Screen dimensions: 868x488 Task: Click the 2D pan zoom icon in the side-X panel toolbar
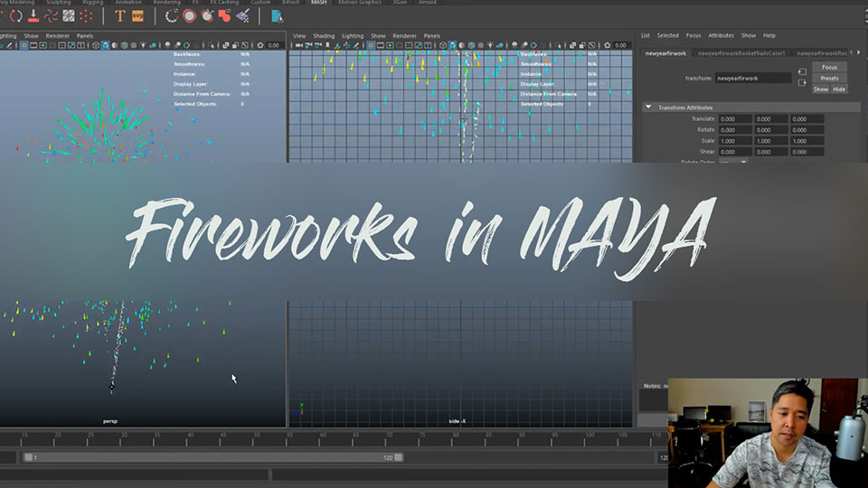pyautogui.click(x=346, y=45)
